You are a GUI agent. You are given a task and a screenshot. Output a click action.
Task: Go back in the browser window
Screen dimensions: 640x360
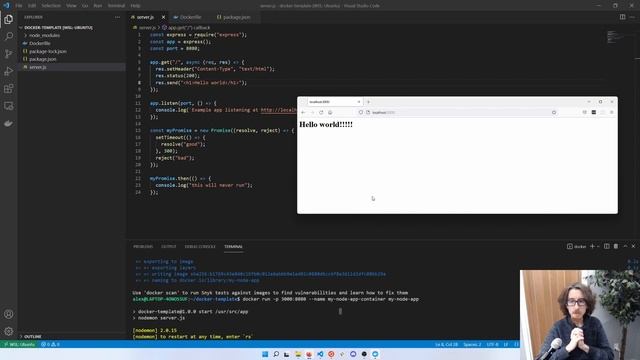303,112
